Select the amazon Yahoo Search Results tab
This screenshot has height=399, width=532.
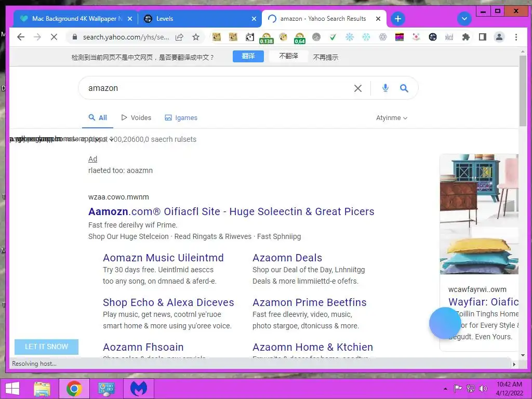pyautogui.click(x=323, y=19)
